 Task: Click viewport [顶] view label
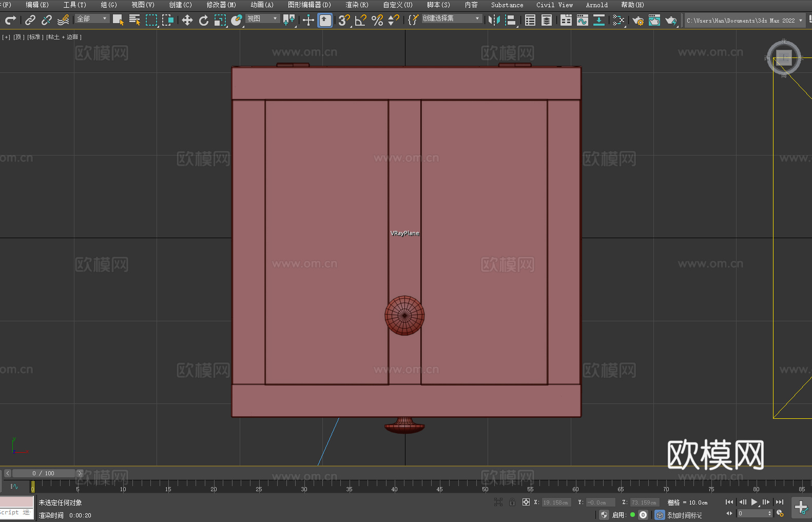point(18,37)
